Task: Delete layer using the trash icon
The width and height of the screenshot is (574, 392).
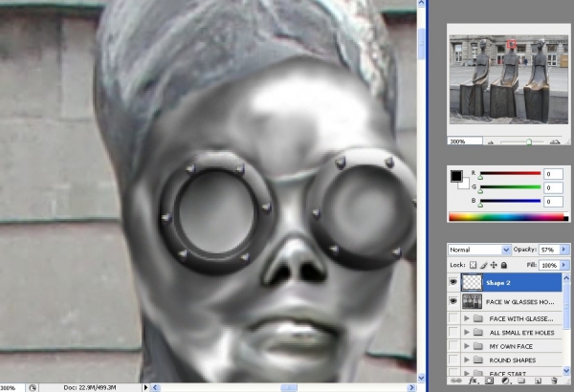Action: click(554, 381)
